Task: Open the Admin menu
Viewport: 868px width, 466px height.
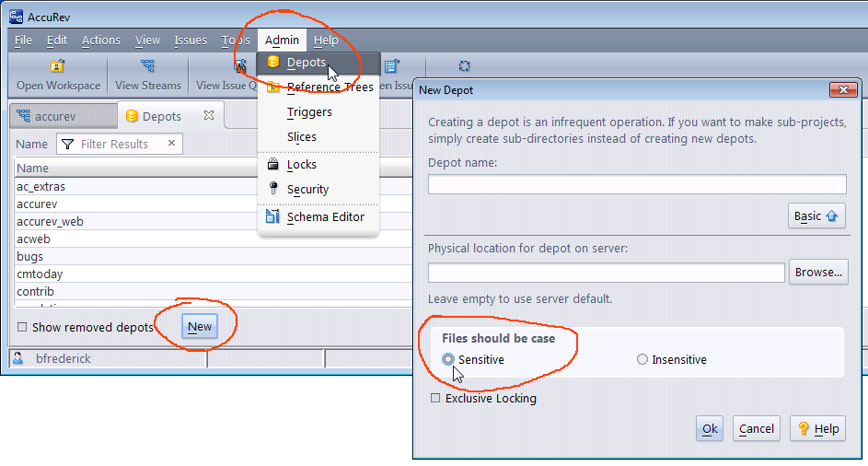Action: [282, 41]
